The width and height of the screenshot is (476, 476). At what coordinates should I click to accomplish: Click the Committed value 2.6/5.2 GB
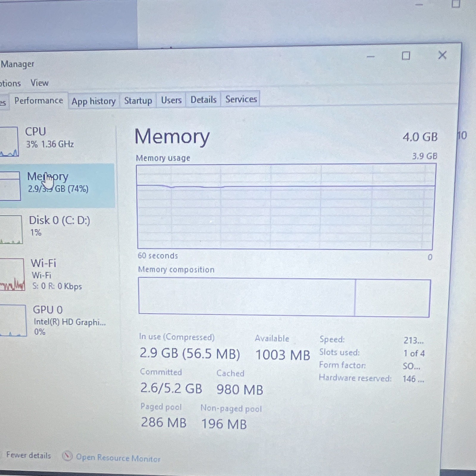(x=171, y=388)
